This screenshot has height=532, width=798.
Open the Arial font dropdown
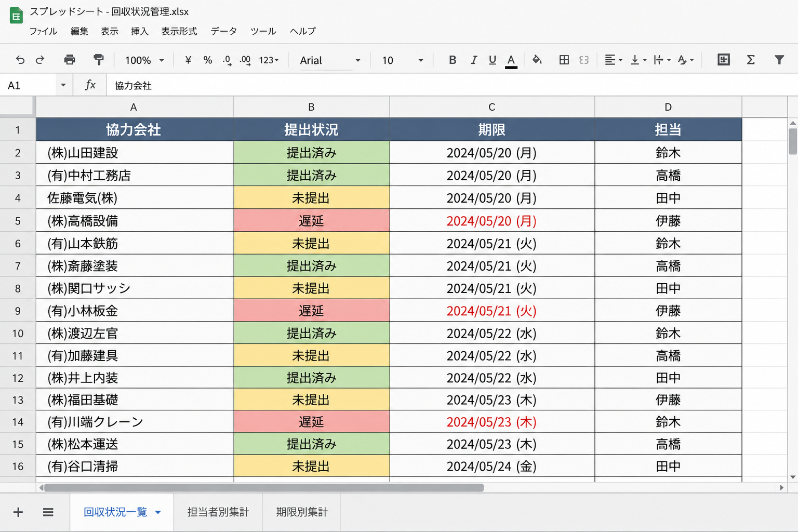point(330,60)
